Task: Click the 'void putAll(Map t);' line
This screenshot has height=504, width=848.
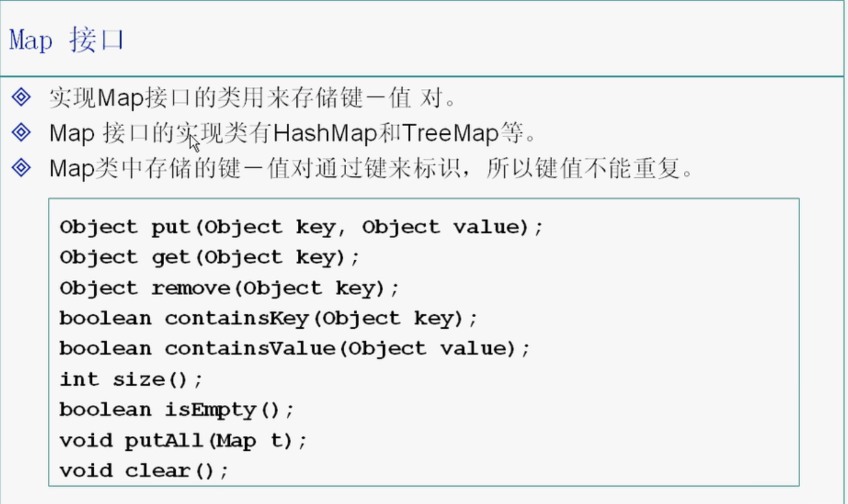Action: coord(183,441)
